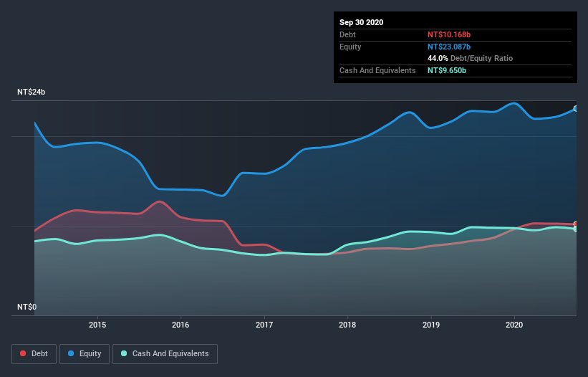Toggle the Equity legend series
This screenshot has height=377, width=588.
pos(85,354)
